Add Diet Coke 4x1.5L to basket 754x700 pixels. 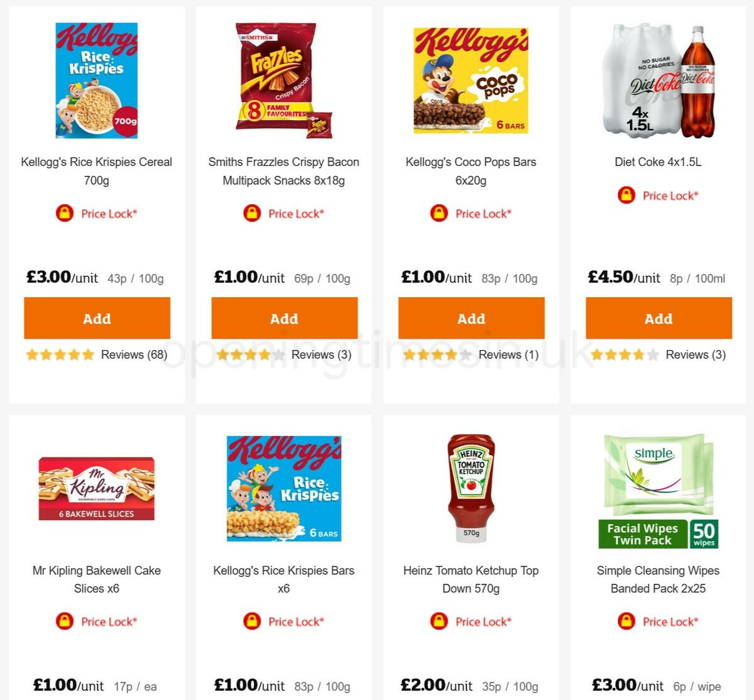[x=658, y=318]
